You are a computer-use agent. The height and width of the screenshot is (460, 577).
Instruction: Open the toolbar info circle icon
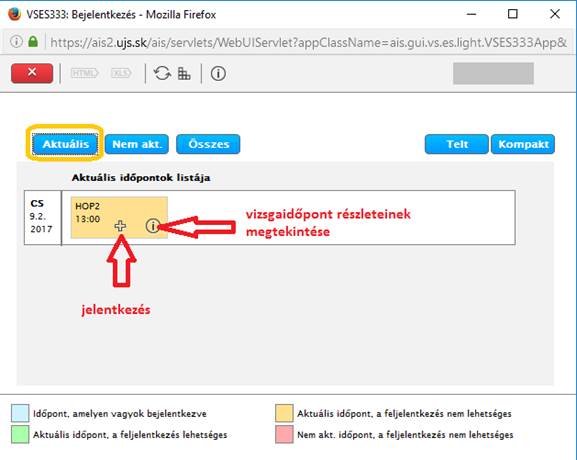(x=218, y=74)
